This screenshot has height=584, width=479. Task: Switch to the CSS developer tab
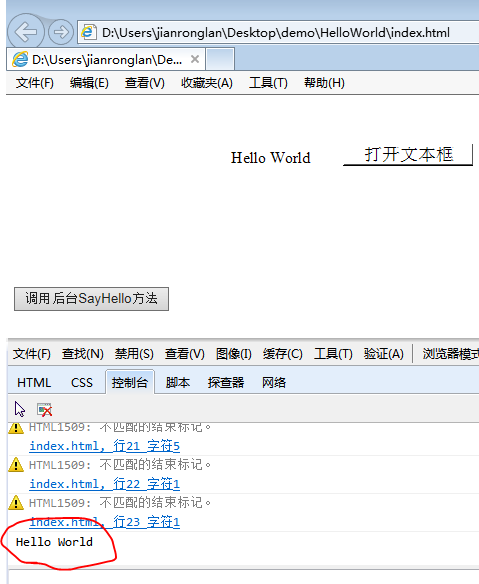pos(82,383)
